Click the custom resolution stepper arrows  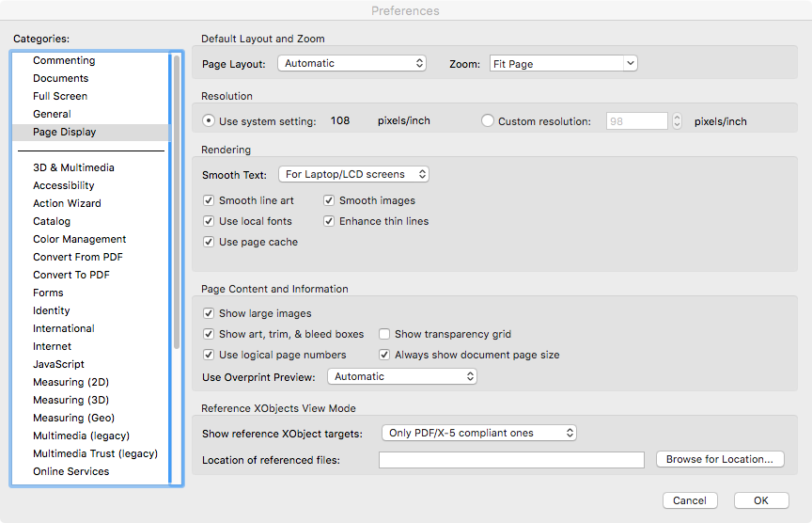(677, 121)
